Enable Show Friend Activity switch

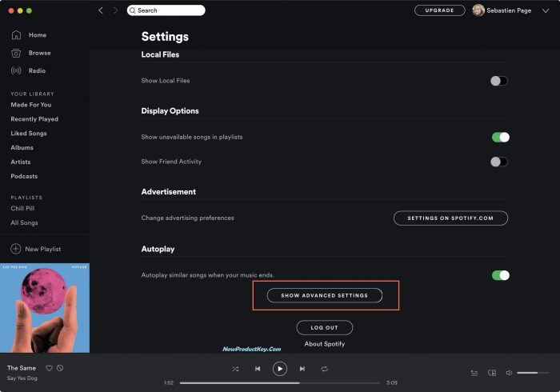click(499, 162)
